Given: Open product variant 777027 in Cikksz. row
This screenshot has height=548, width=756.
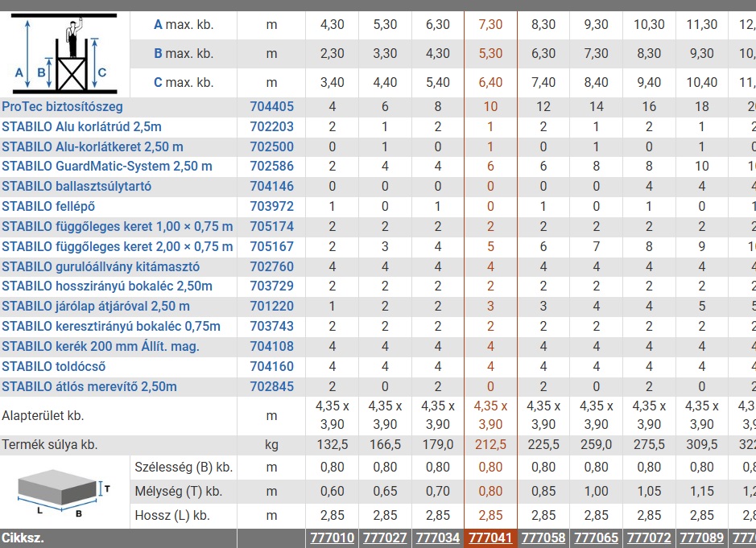Looking at the screenshot, I should pyautogui.click(x=385, y=538).
